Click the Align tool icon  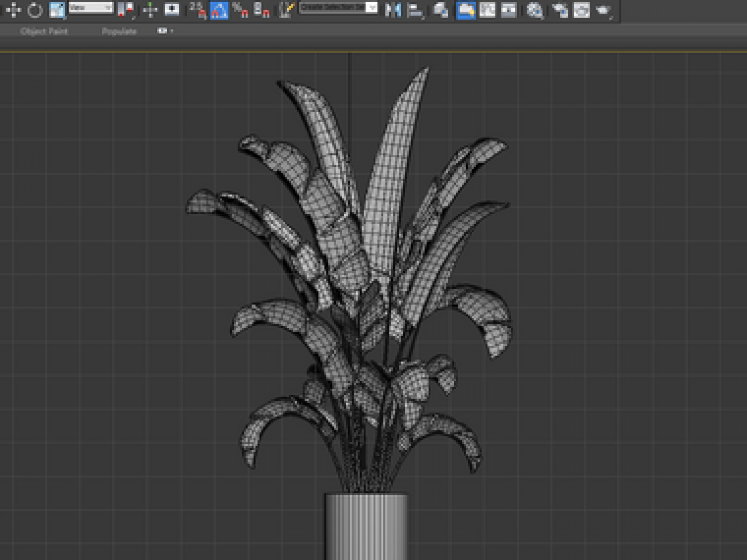(415, 9)
